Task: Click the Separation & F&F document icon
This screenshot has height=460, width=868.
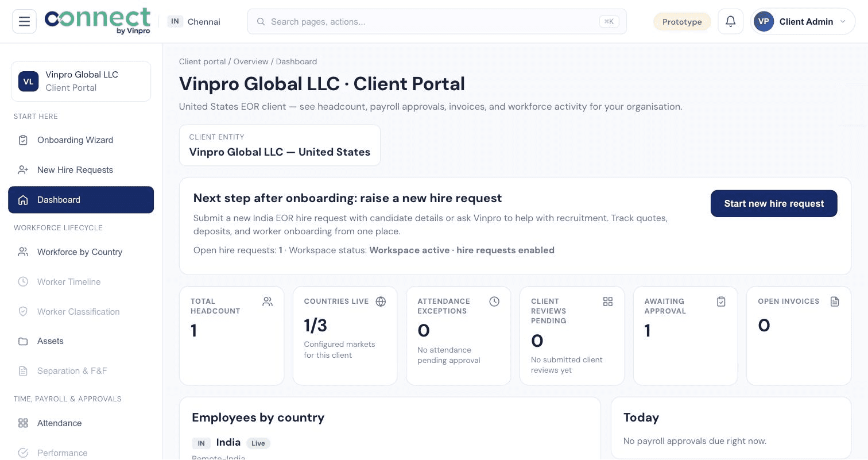Action: tap(23, 371)
